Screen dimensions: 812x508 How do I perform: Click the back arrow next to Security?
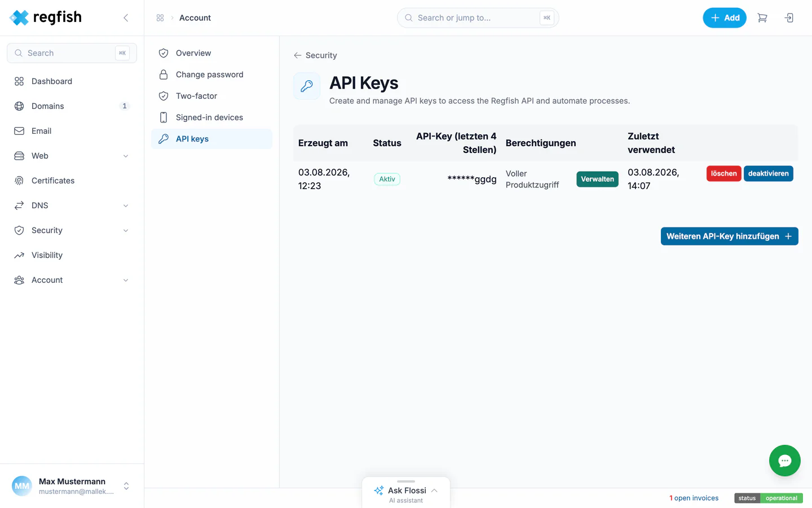click(x=298, y=55)
